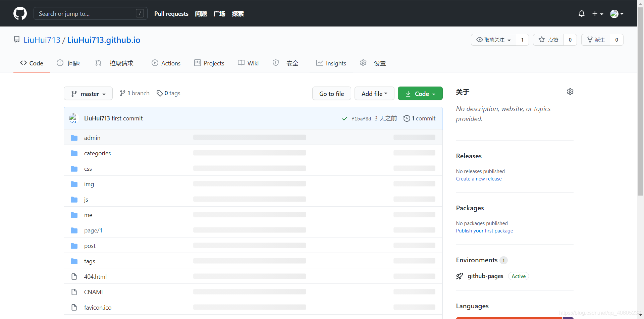Select the Insights tab
The height and width of the screenshot is (319, 644).
coord(331,63)
